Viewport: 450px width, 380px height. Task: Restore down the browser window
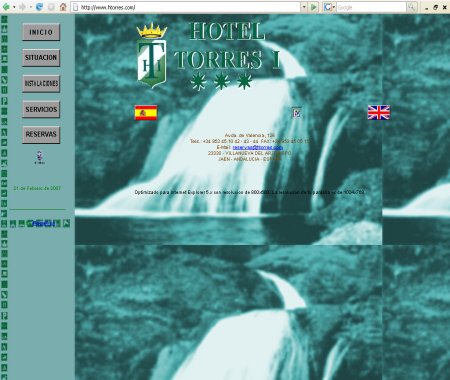pos(435,7)
